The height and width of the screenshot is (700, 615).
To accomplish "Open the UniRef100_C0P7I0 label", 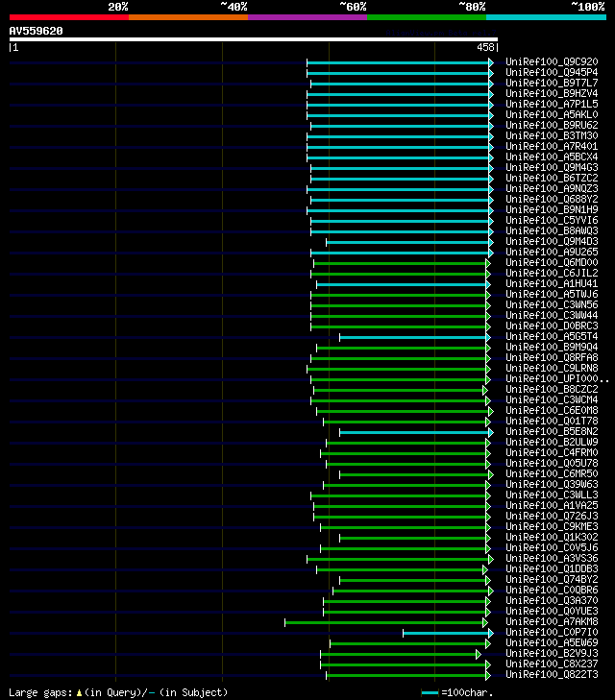I will click(552, 632).
